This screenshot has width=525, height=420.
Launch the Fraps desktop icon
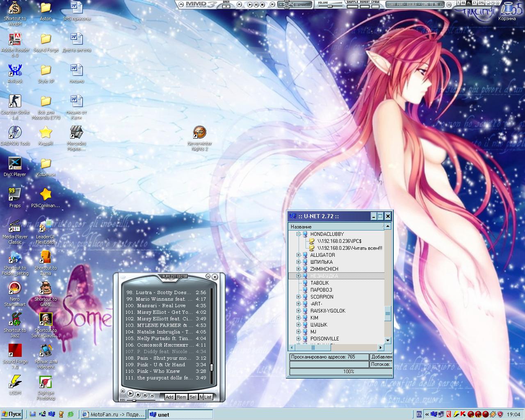pyautogui.click(x=15, y=198)
